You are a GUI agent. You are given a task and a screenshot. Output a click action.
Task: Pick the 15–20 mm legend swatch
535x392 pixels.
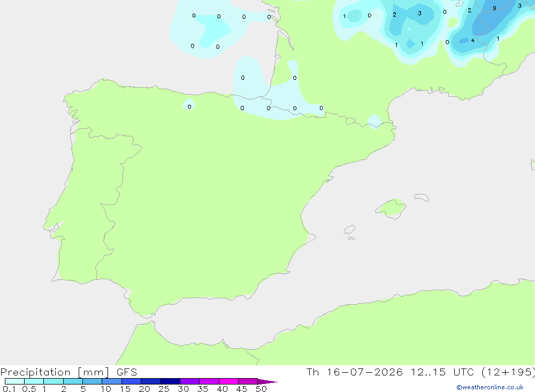pos(132,381)
